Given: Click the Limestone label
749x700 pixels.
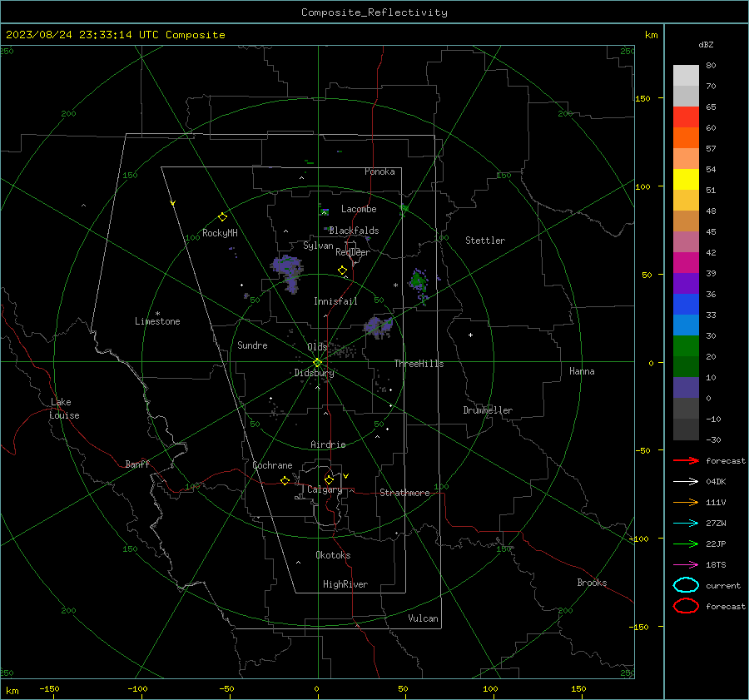Looking at the screenshot, I should coord(157,321).
